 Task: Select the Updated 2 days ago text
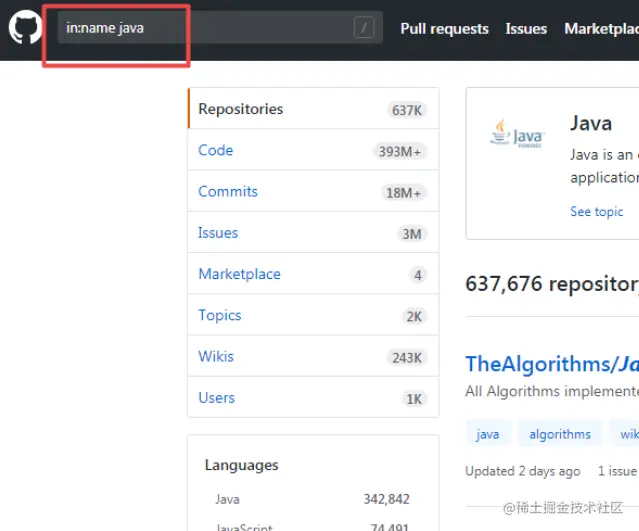click(522, 471)
